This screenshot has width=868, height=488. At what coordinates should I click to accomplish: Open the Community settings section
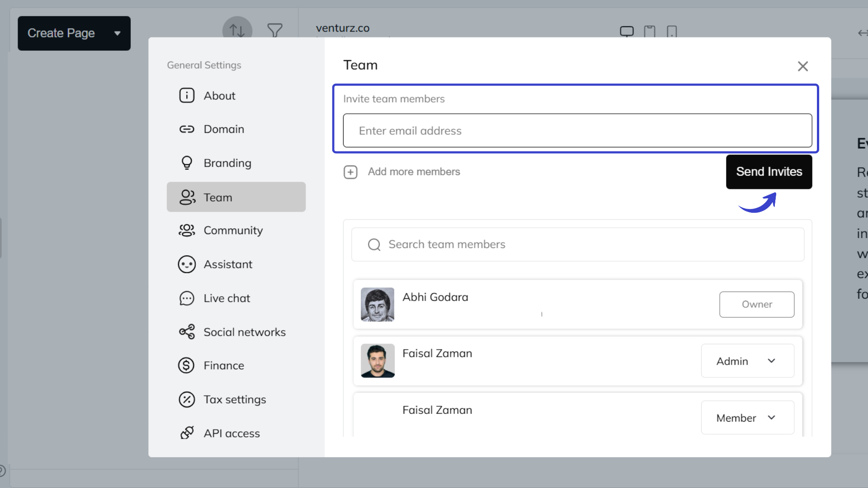[233, 230]
